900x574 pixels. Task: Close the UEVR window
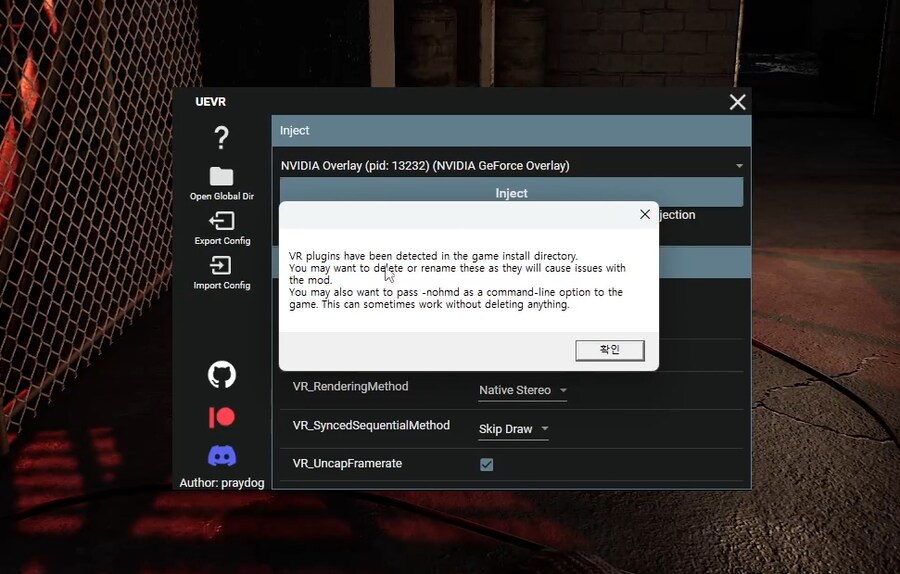[738, 102]
